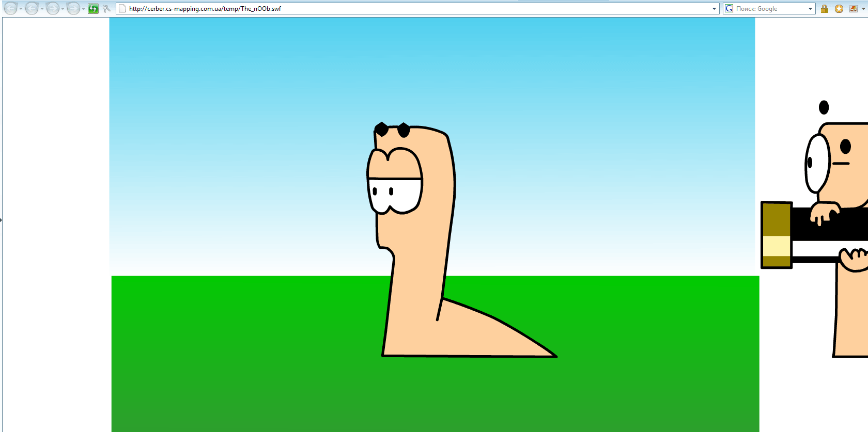The width and height of the screenshot is (868, 432).
Task: Open the search engine dropdown arrow
Action: coord(810,9)
